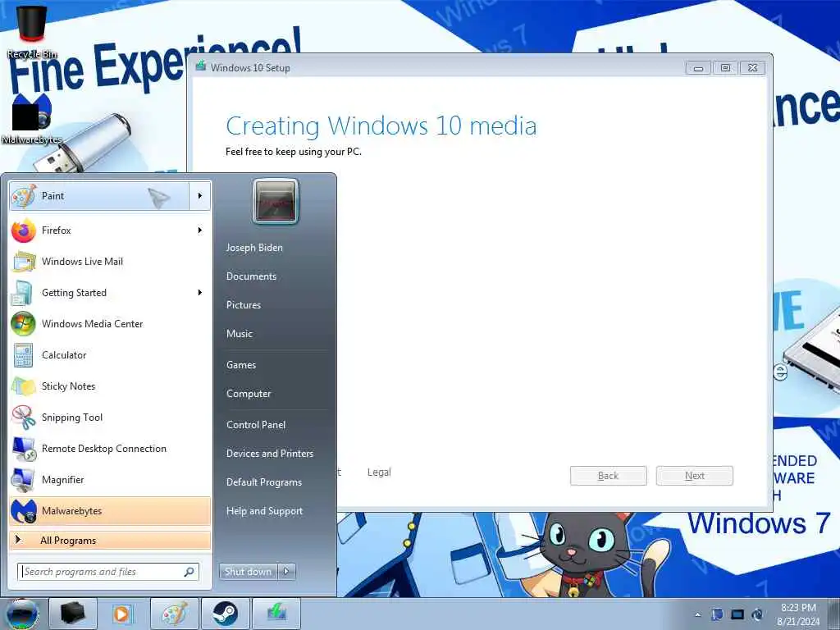Click the Action Center flag tray icon
This screenshot has width=840, height=630.
[x=717, y=614]
